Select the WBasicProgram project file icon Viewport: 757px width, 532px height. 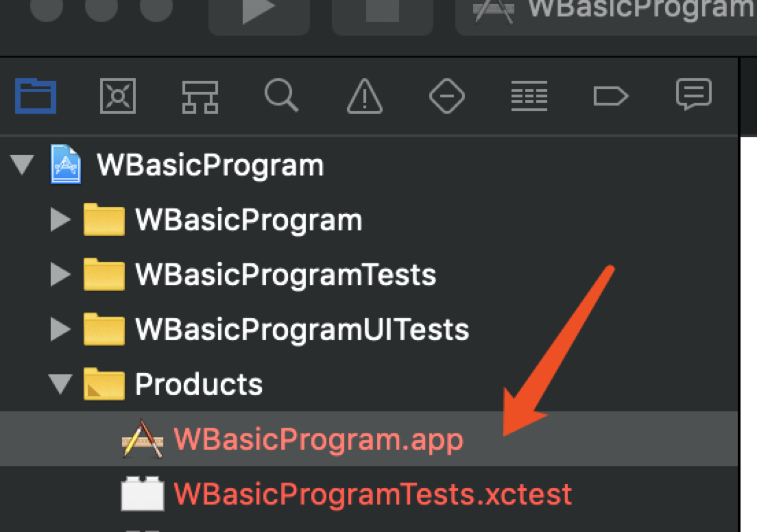coord(67,165)
